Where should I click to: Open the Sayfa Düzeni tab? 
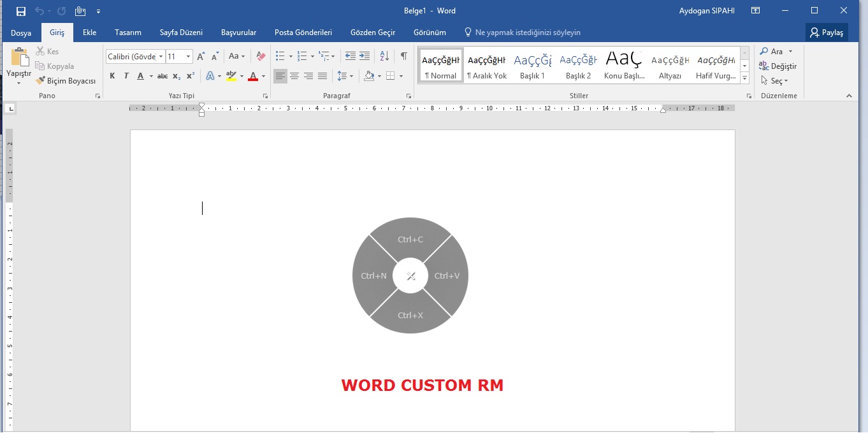tap(181, 33)
